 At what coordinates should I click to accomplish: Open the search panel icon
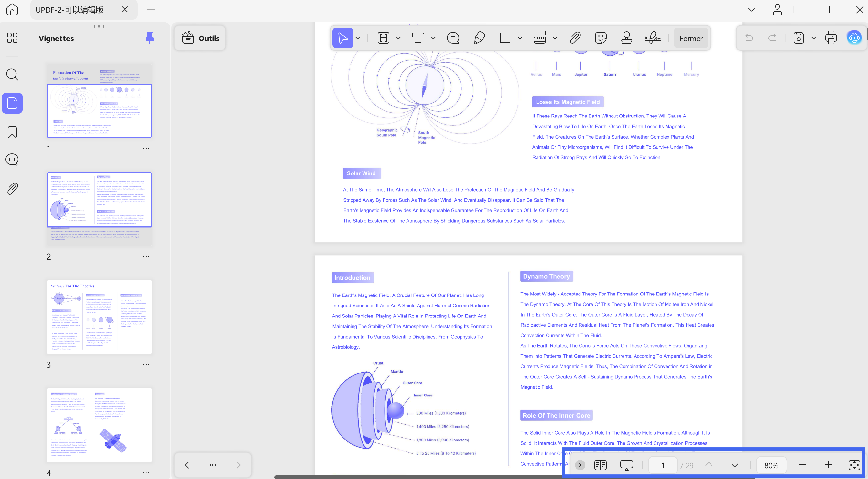[12, 74]
